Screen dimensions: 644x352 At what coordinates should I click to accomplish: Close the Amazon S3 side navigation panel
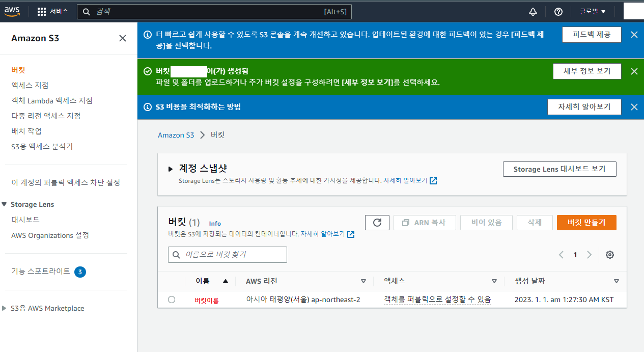click(123, 38)
